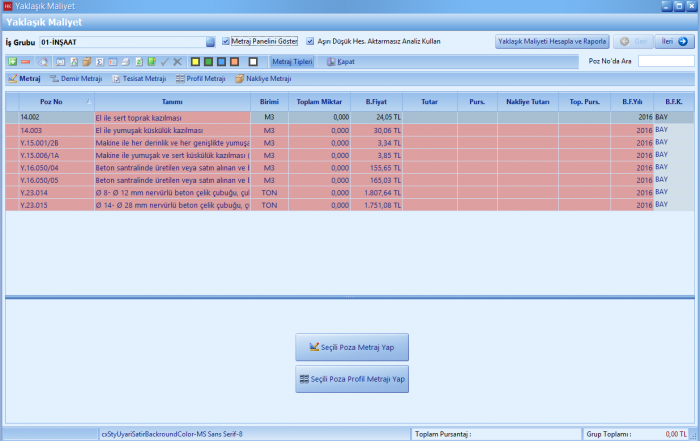Sort by Poz No column header
The width and height of the screenshot is (700, 441).
tap(52, 102)
